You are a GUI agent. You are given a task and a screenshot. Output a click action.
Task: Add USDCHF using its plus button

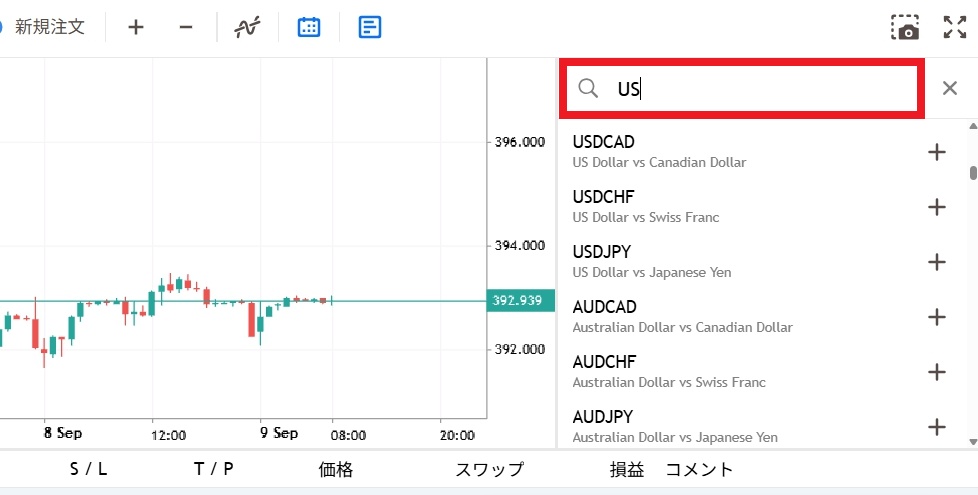937,207
